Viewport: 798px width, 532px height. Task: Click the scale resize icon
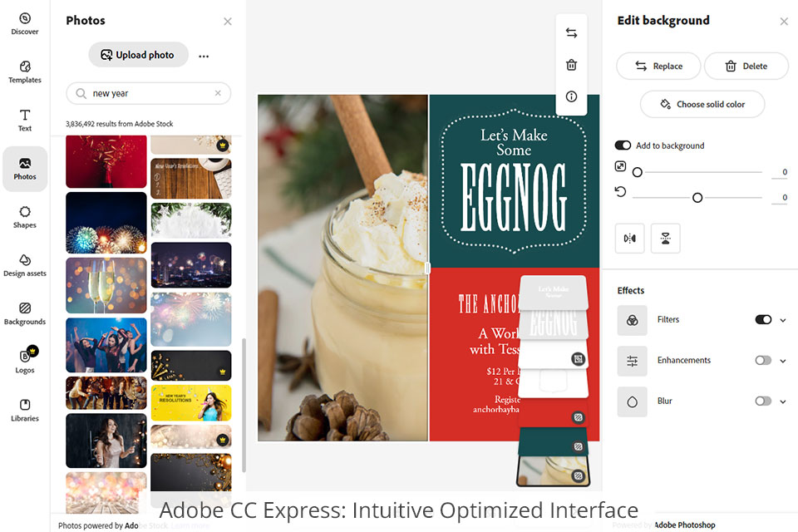click(x=620, y=166)
